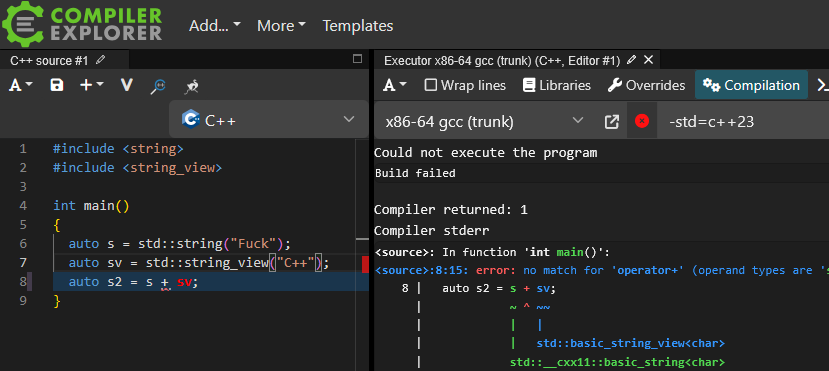829x371 pixels.
Task: Select the Executor x86-64 gcc tab
Action: coord(502,61)
